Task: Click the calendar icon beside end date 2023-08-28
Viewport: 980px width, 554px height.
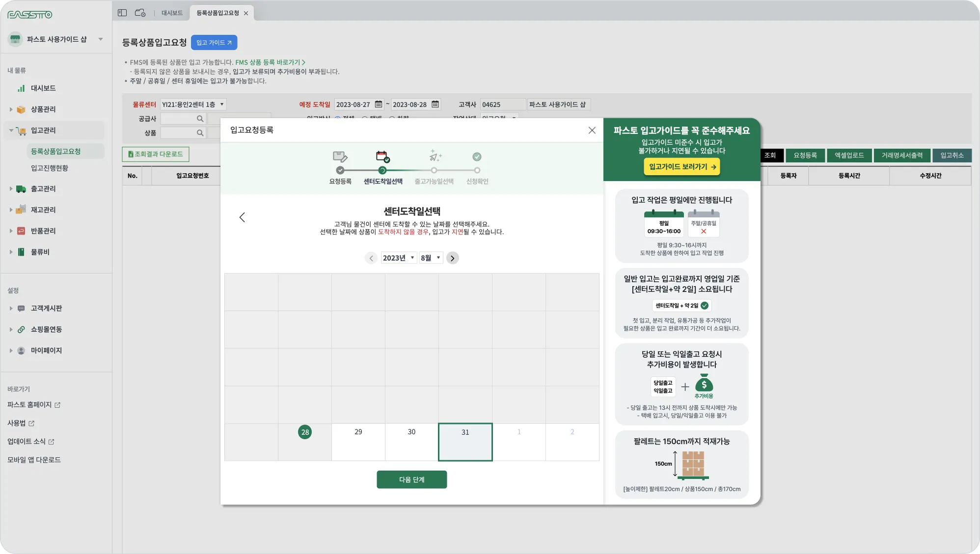Action: pyautogui.click(x=435, y=105)
